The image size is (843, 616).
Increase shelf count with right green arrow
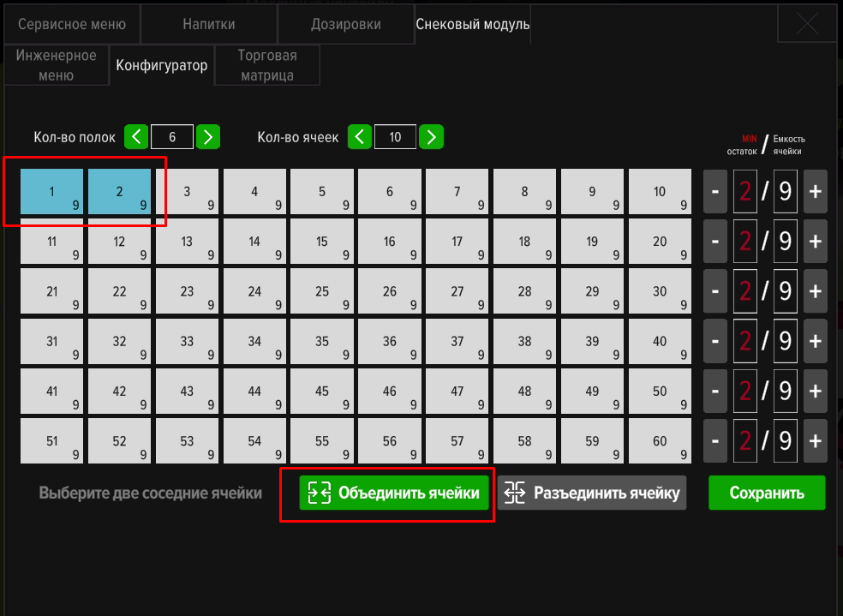click(208, 136)
